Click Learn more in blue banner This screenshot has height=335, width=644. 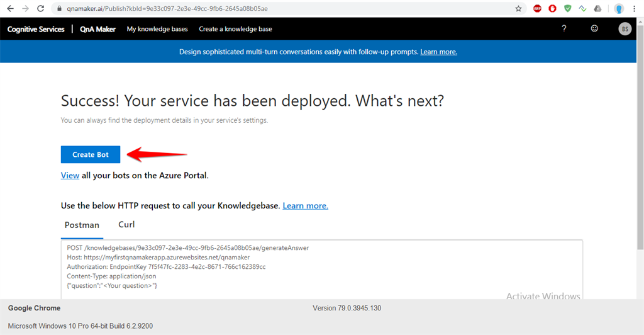(438, 52)
